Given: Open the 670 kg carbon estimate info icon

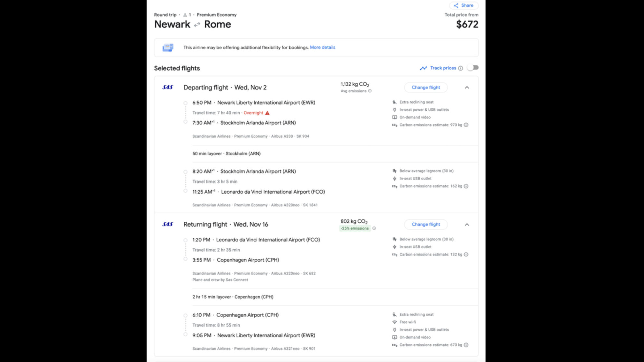Looking at the screenshot, I should [x=466, y=345].
